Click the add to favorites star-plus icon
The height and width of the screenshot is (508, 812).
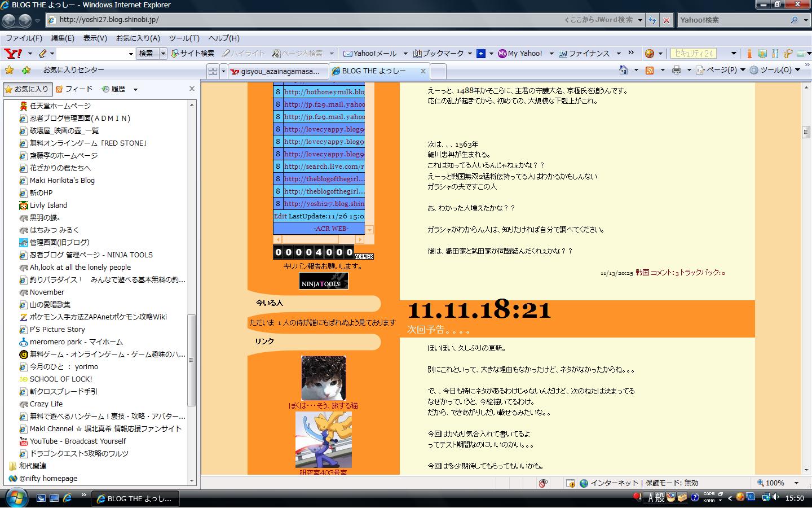tap(26, 70)
